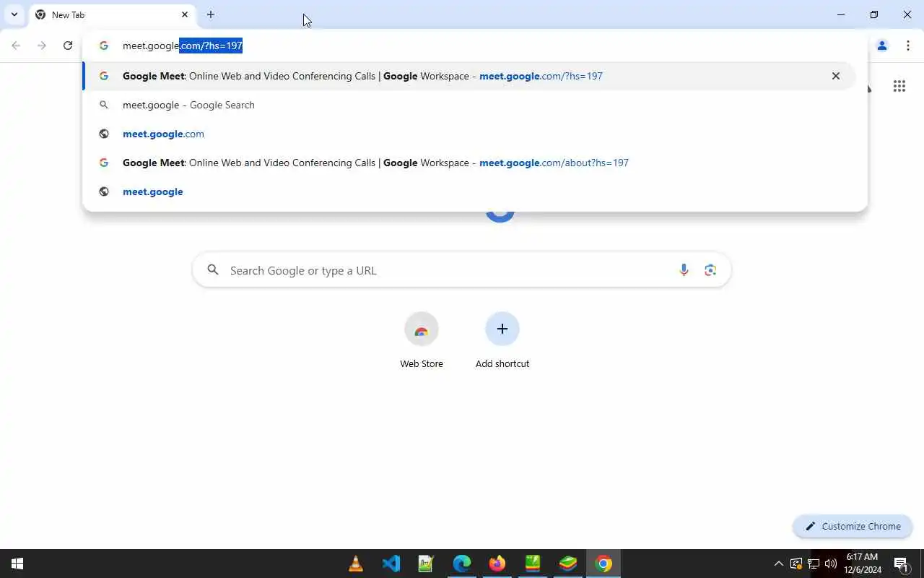Open the green book app in taskbar
Screen dimensions: 924x578
pos(533,564)
